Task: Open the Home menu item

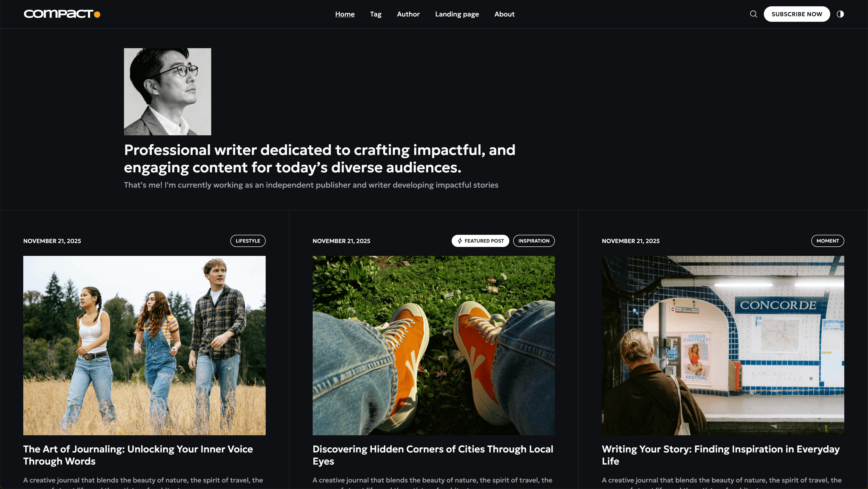Action: (x=345, y=14)
